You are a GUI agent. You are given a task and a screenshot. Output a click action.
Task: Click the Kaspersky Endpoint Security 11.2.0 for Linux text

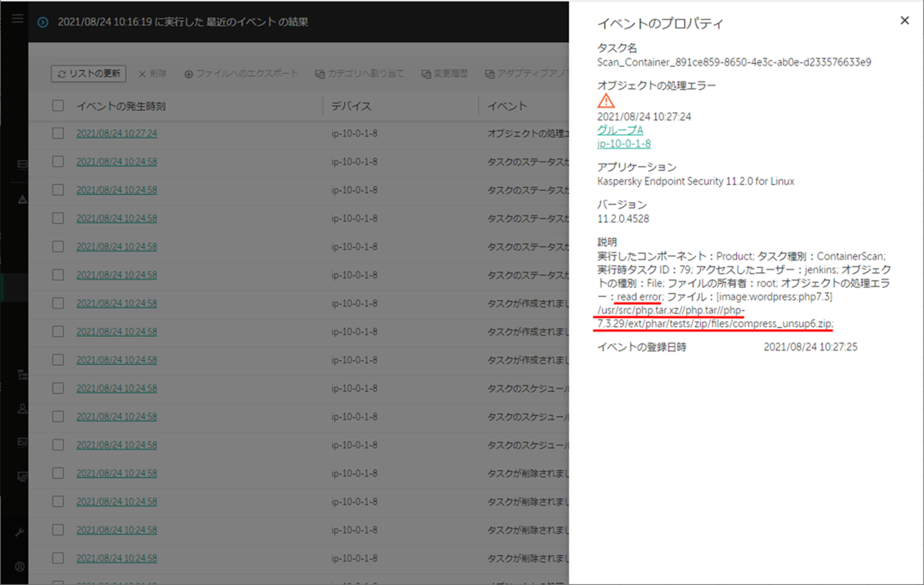click(x=696, y=182)
